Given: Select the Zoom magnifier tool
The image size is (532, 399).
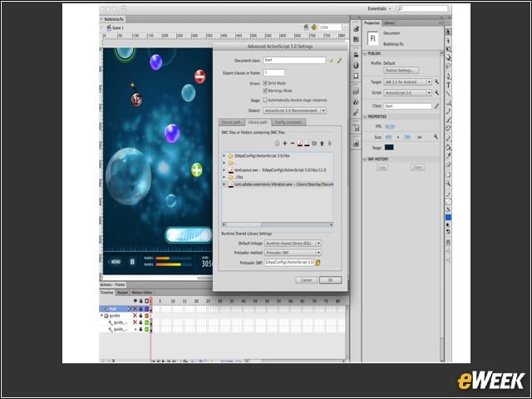Looking at the screenshot, I should [x=448, y=184].
